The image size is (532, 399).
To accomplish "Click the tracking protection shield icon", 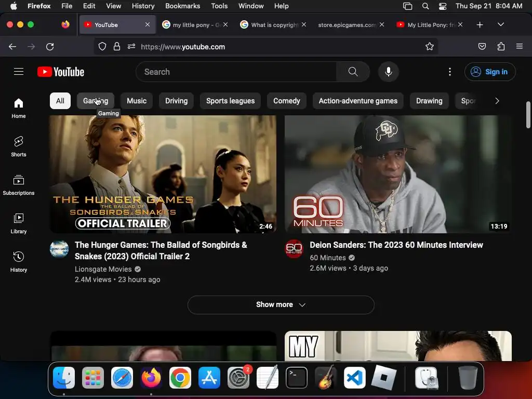I will [102, 46].
